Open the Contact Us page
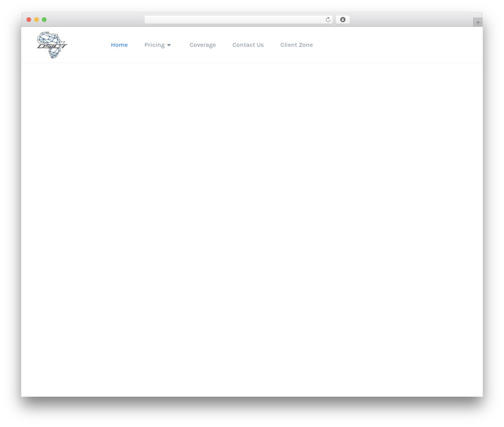 (x=248, y=45)
